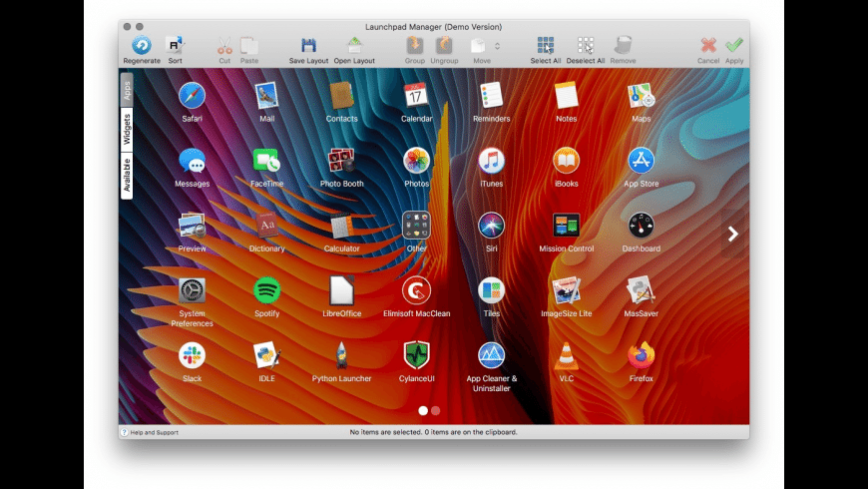This screenshot has height=489, width=868.
Task: Open the Move page stepper arrows
Action: pyautogui.click(x=497, y=46)
